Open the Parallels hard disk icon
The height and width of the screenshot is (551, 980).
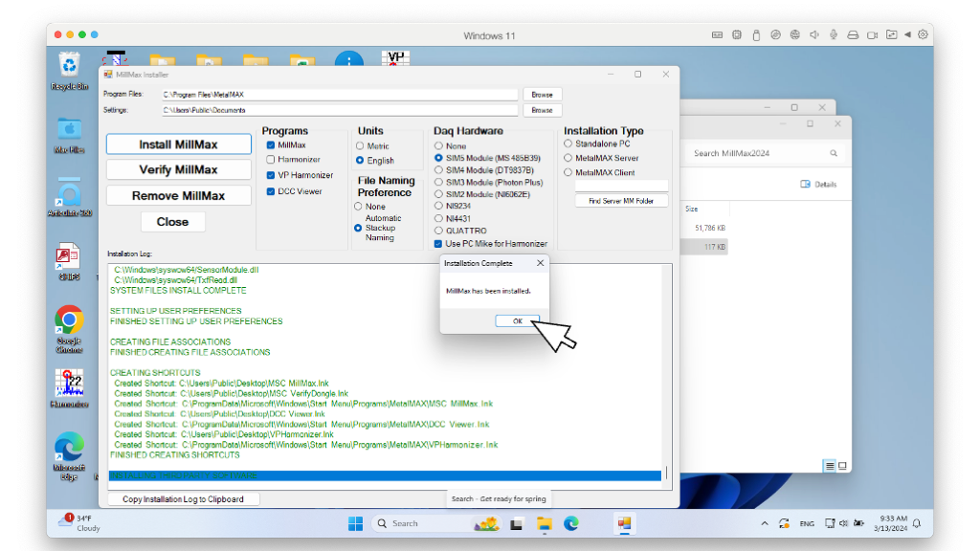pyautogui.click(x=853, y=35)
